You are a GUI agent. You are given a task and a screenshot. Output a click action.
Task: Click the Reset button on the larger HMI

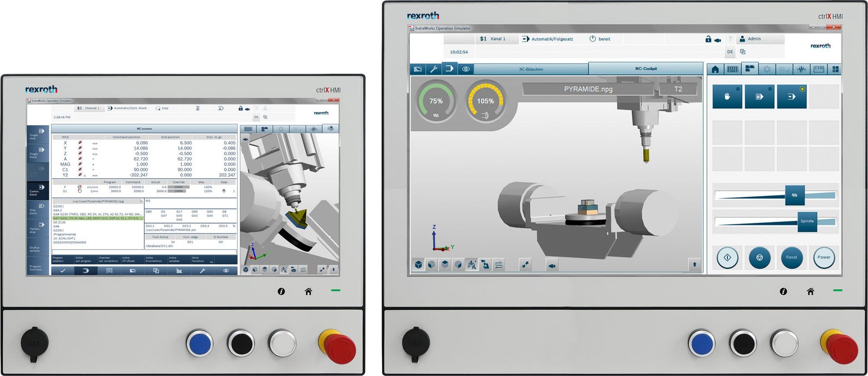point(792,257)
